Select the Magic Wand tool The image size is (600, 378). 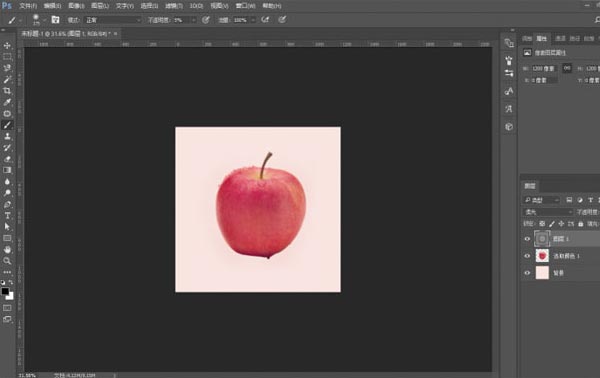pyautogui.click(x=7, y=80)
